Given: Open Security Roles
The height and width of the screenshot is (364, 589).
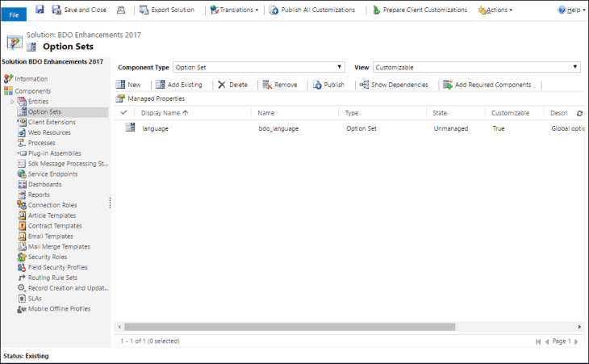Looking at the screenshot, I should (43, 257).
